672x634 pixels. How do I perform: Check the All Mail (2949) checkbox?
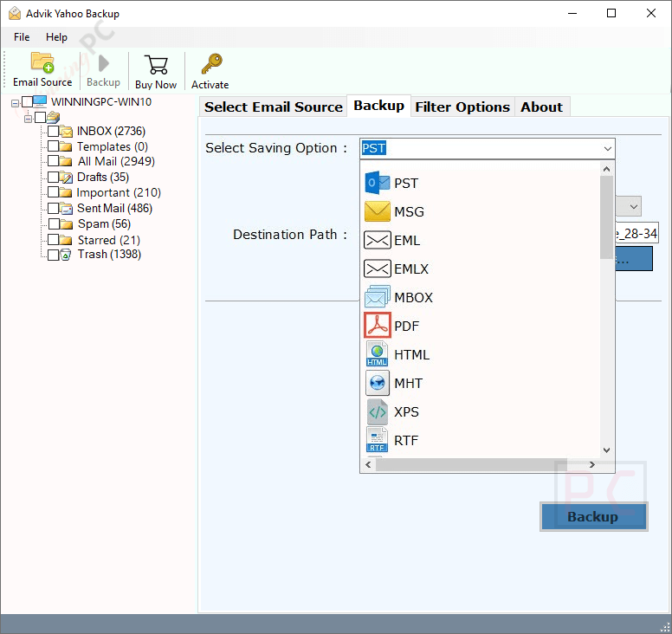tap(53, 161)
